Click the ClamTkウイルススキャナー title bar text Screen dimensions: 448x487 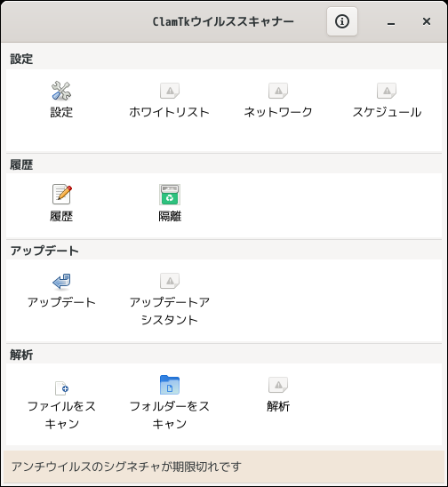pyautogui.click(x=223, y=21)
